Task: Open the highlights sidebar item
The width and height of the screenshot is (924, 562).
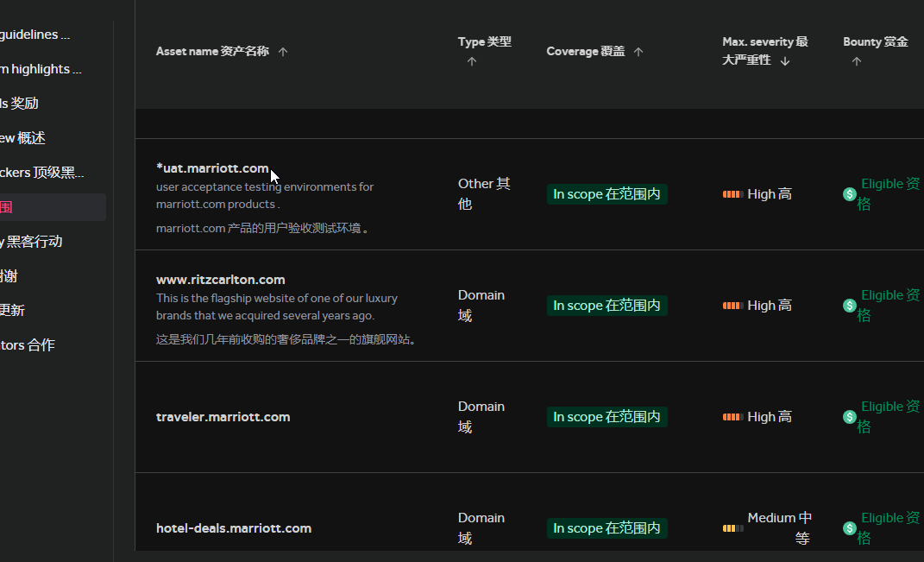Action: coord(41,69)
